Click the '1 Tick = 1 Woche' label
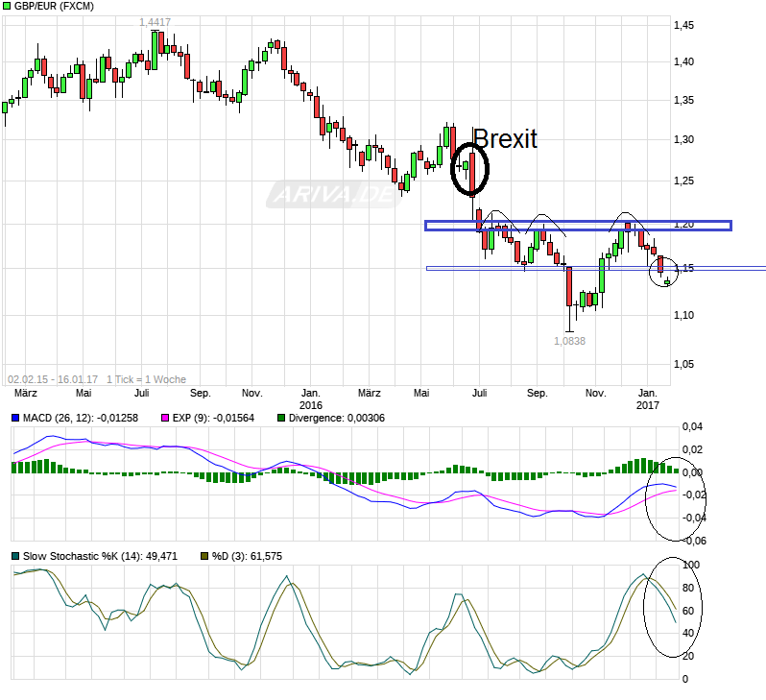The height and width of the screenshot is (700, 766). [x=146, y=379]
